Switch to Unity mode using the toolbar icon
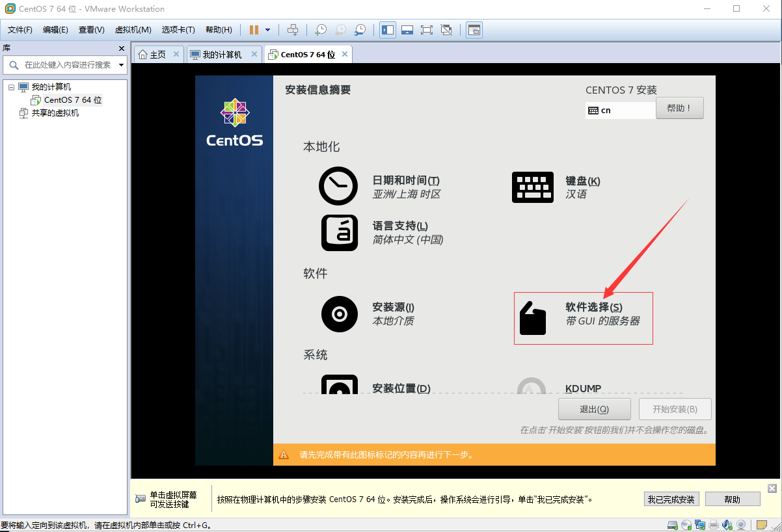Viewport: 782px width, 532px height. click(x=446, y=30)
